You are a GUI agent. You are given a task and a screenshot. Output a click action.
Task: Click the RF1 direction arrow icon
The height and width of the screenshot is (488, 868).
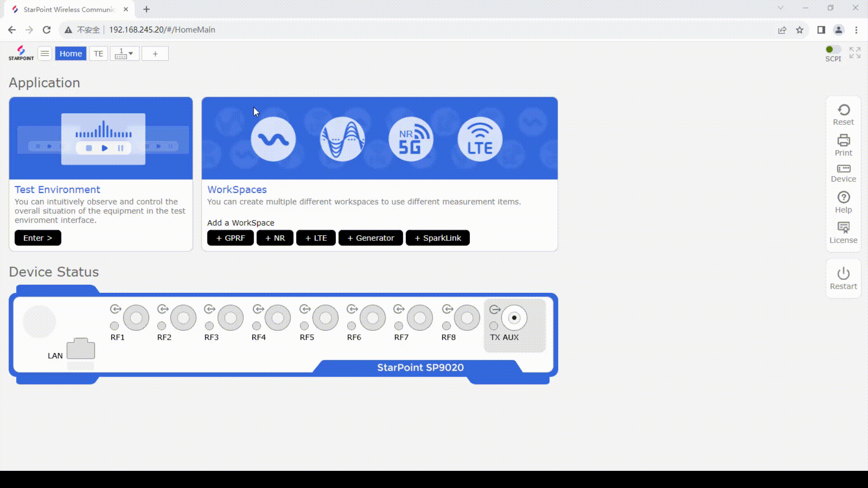tap(116, 309)
